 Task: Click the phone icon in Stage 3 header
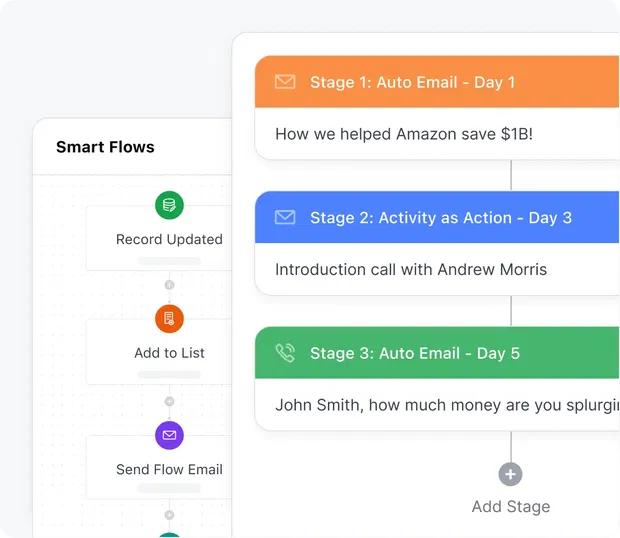285,352
